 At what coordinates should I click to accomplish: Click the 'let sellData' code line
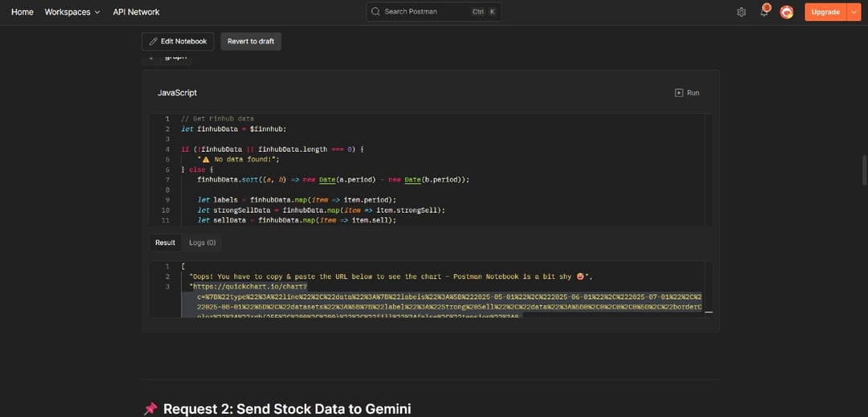pos(297,220)
